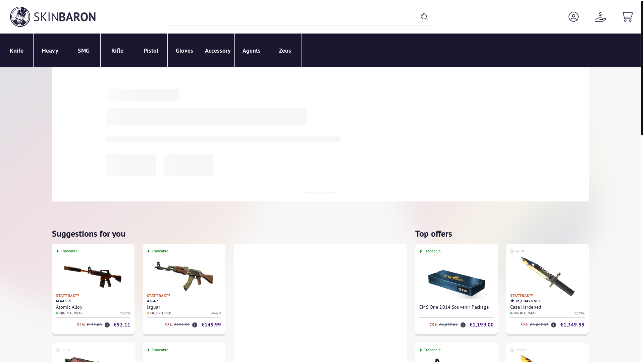The width and height of the screenshot is (644, 362).
Task: Click the struck-through €4,877.81 price
Action: coord(448,325)
